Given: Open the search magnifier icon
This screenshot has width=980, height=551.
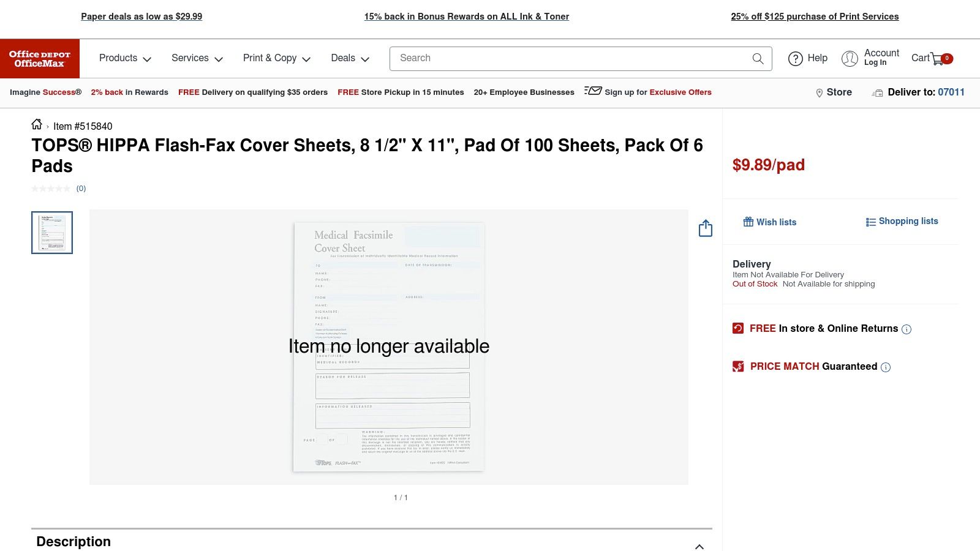Looking at the screenshot, I should pyautogui.click(x=758, y=58).
